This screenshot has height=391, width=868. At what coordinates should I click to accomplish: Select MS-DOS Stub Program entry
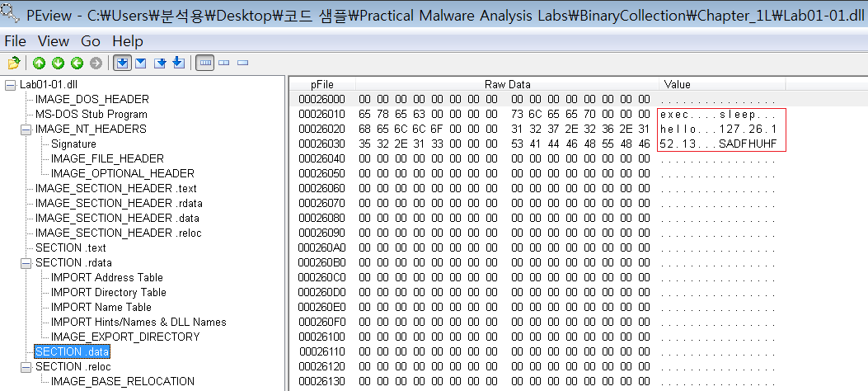[x=91, y=115]
